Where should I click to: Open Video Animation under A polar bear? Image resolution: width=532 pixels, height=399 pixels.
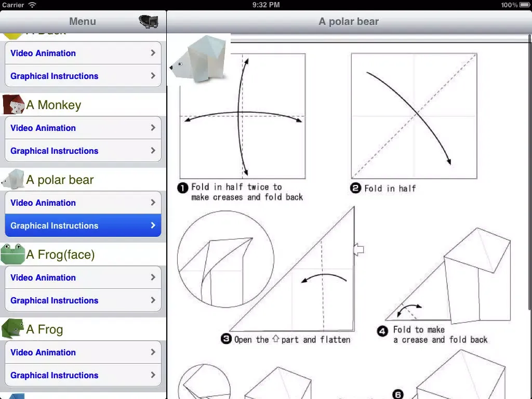[x=83, y=203]
